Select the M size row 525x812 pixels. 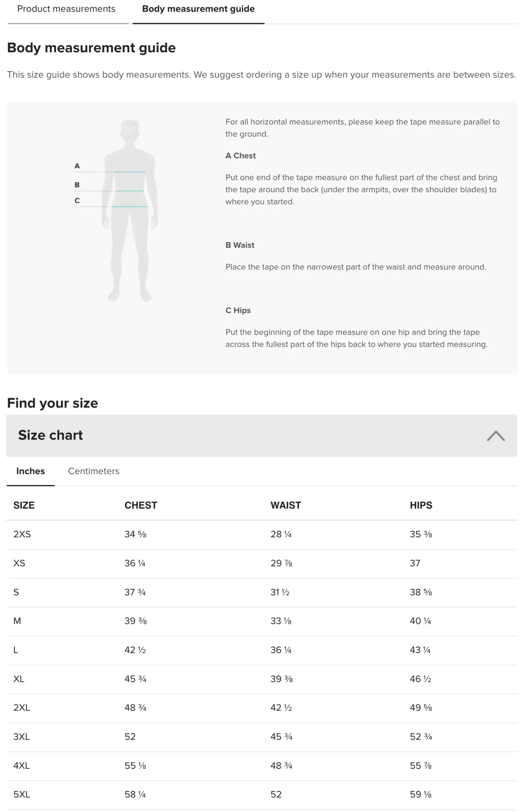pos(262,621)
